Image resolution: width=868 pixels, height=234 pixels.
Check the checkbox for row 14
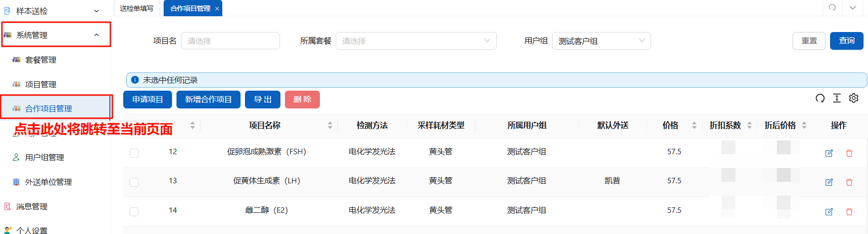coord(134,212)
